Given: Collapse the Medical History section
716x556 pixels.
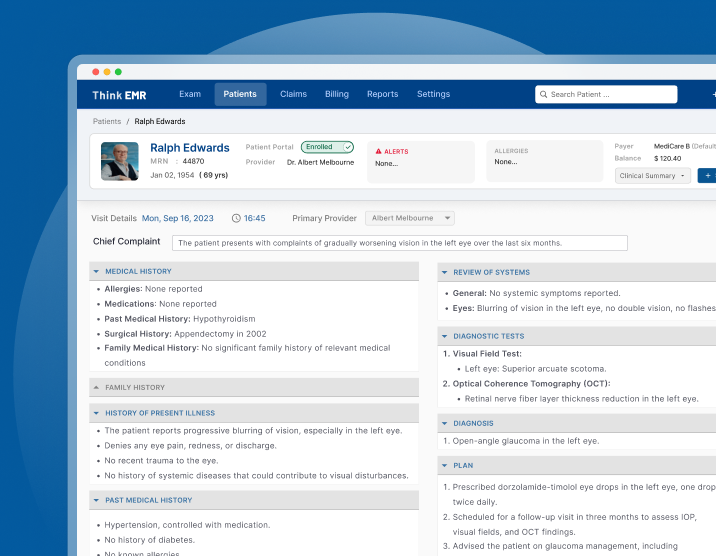Looking at the screenshot, I should (x=96, y=271).
